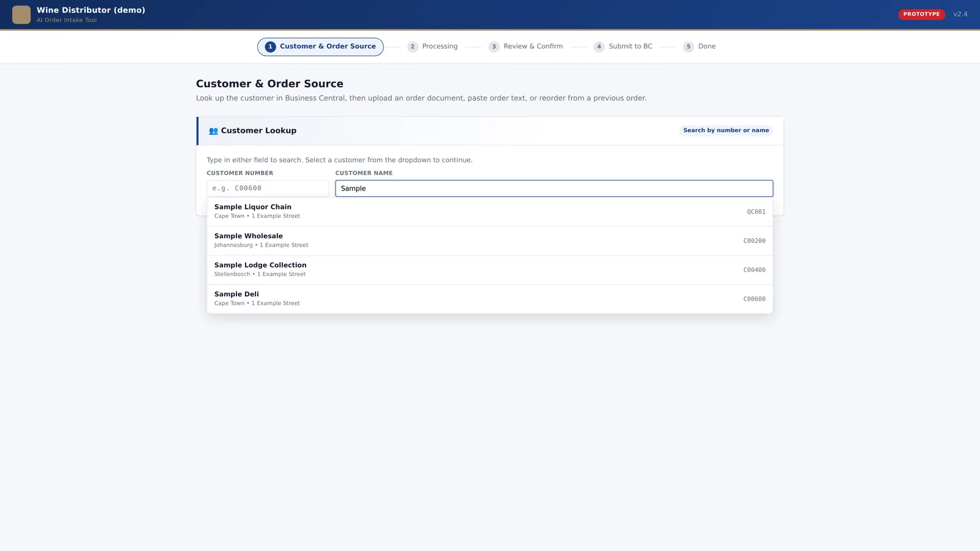The image size is (980, 551).
Task: Select Sample Wholesale customer option
Action: coord(490,241)
